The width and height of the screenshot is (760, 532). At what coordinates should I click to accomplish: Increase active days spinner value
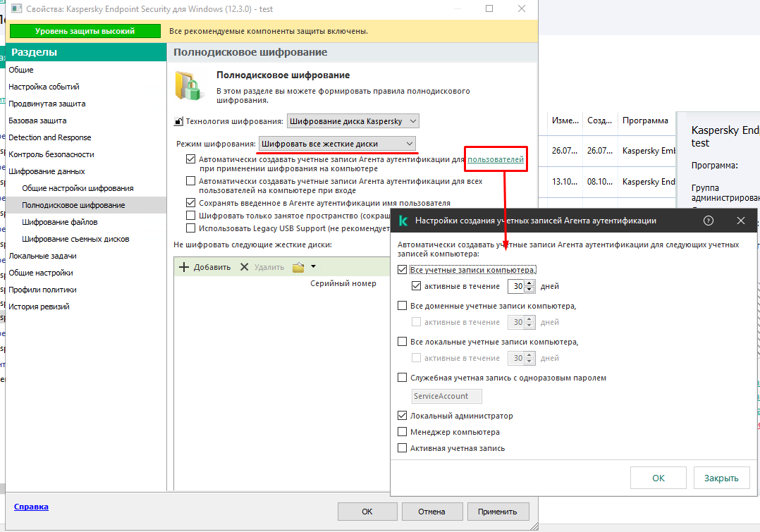529,283
